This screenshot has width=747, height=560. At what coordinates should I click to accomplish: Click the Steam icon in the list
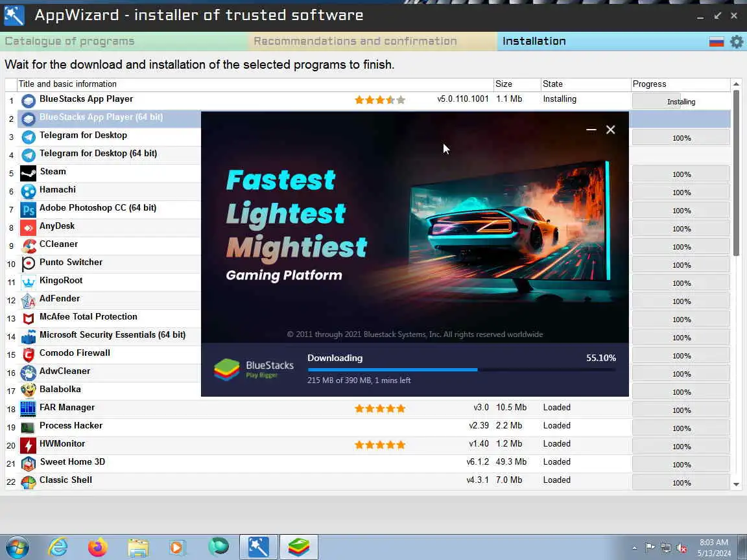click(x=29, y=173)
